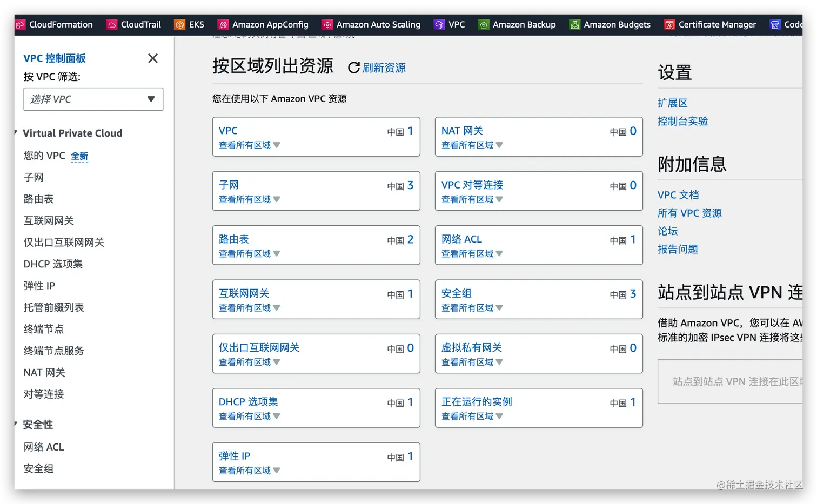Open the Amazon AppConfig icon
The width and height of the screenshot is (817, 504).
[x=223, y=24]
